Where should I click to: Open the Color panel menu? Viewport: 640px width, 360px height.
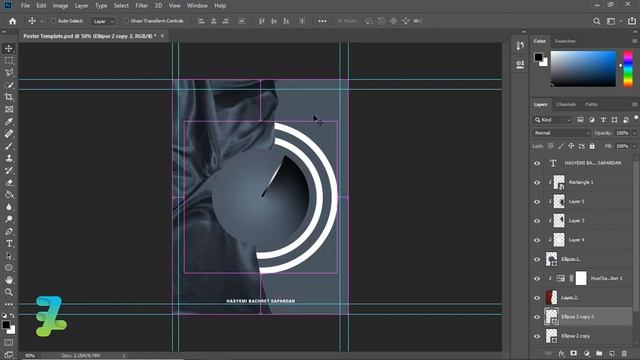pyautogui.click(x=634, y=41)
